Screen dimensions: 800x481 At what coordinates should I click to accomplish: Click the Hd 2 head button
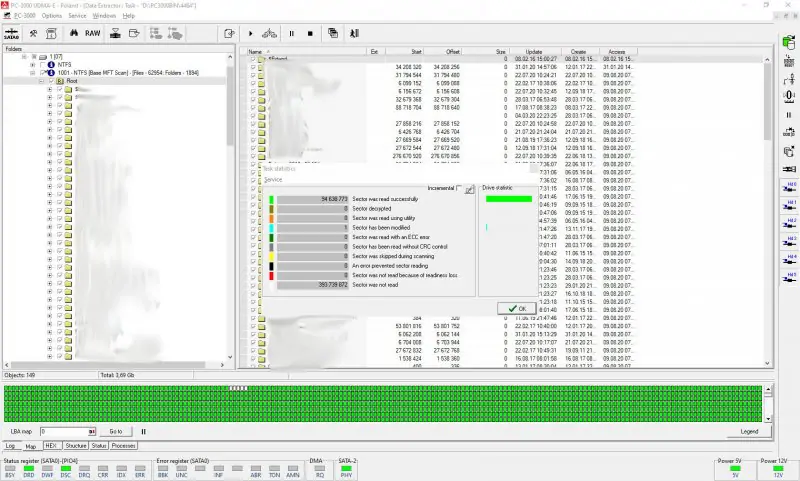789,223
